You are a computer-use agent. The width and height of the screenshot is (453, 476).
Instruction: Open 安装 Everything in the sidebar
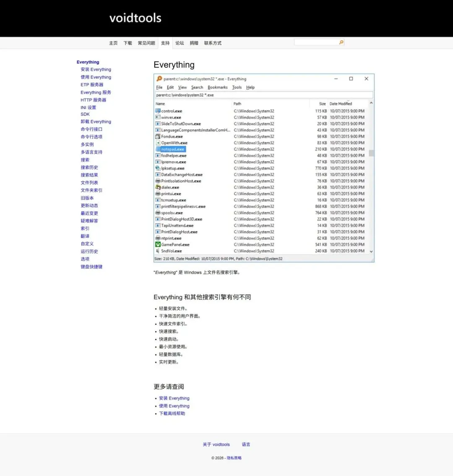point(96,70)
